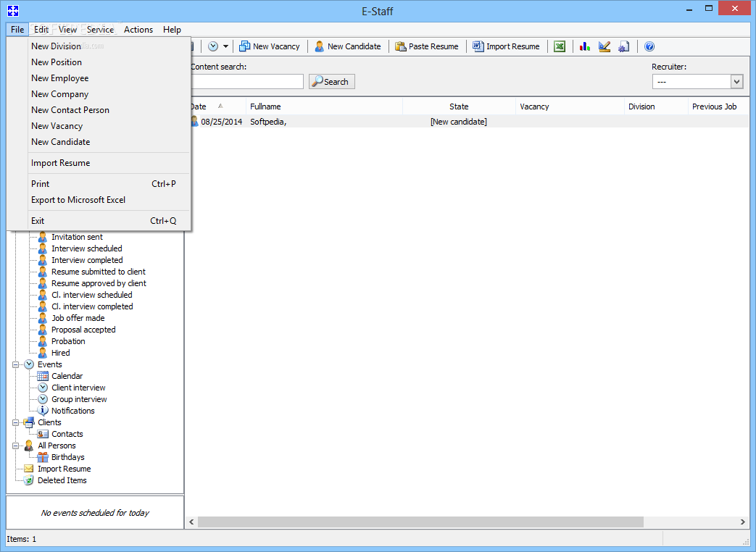
Task: Click Birthdays gift icon
Action: 43,457
